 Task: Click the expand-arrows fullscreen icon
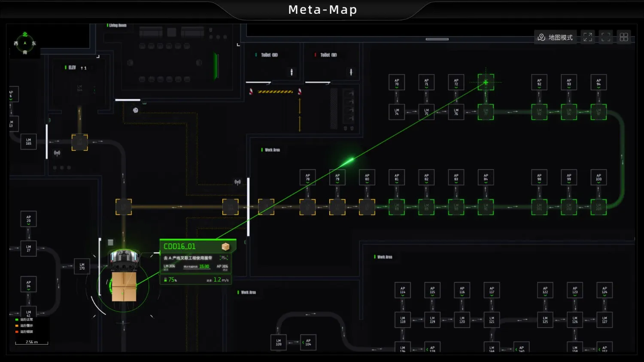click(588, 37)
